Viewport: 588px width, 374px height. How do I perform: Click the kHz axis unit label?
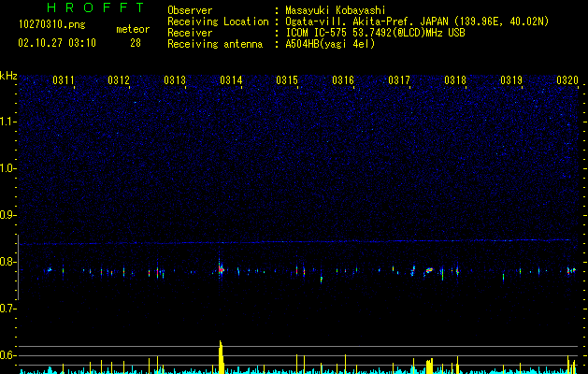click(8, 76)
